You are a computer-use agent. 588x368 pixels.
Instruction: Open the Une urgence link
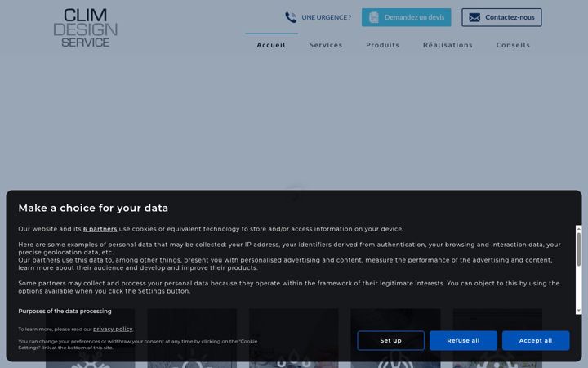pyautogui.click(x=326, y=17)
